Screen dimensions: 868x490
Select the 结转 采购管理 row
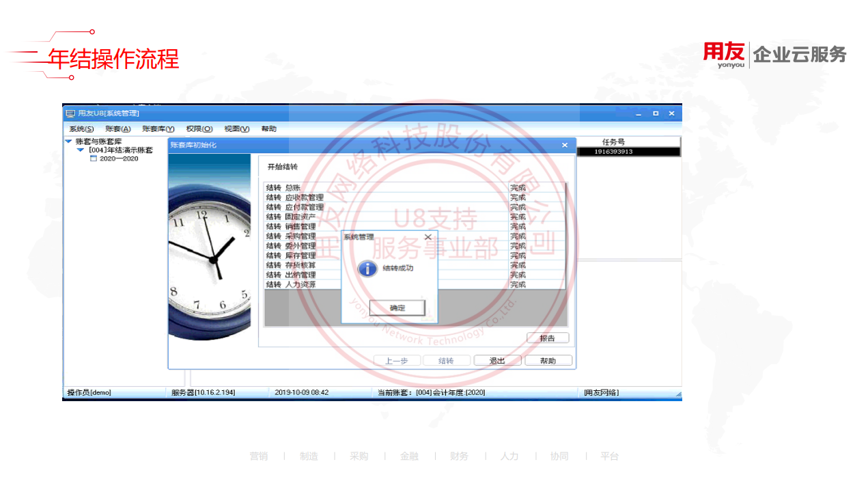415,236
